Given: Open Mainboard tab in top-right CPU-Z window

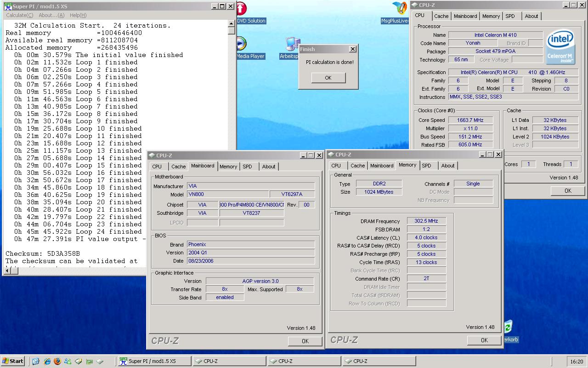Looking at the screenshot, I should (465, 16).
